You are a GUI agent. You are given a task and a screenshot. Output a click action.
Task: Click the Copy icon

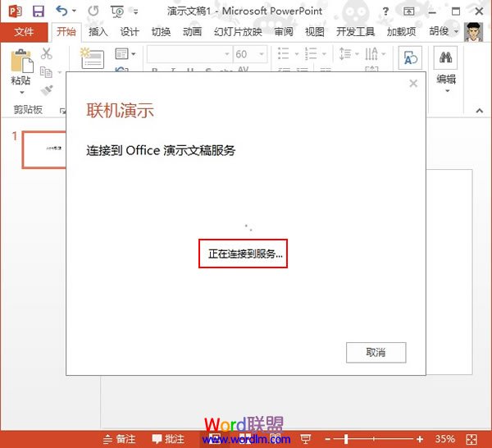coord(47,72)
